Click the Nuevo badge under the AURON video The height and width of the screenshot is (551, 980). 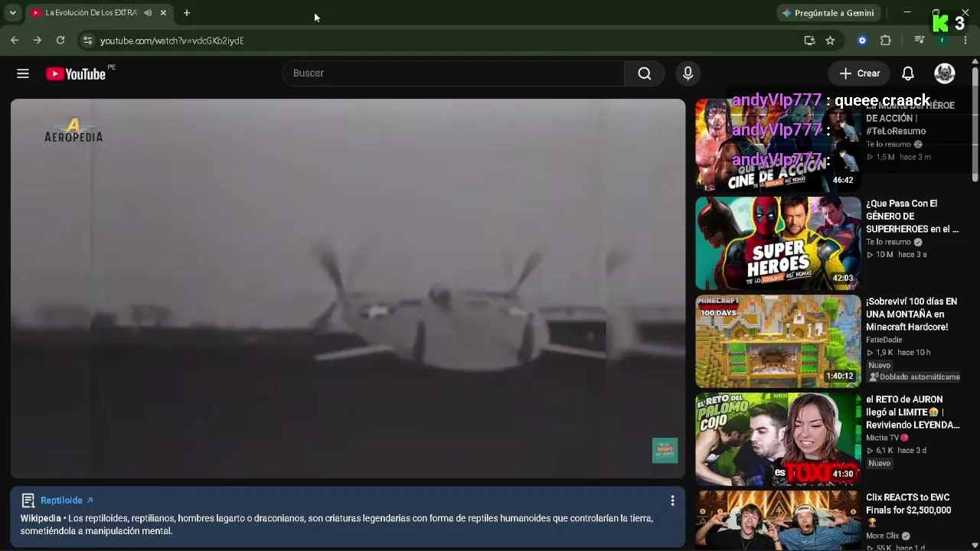pos(880,463)
